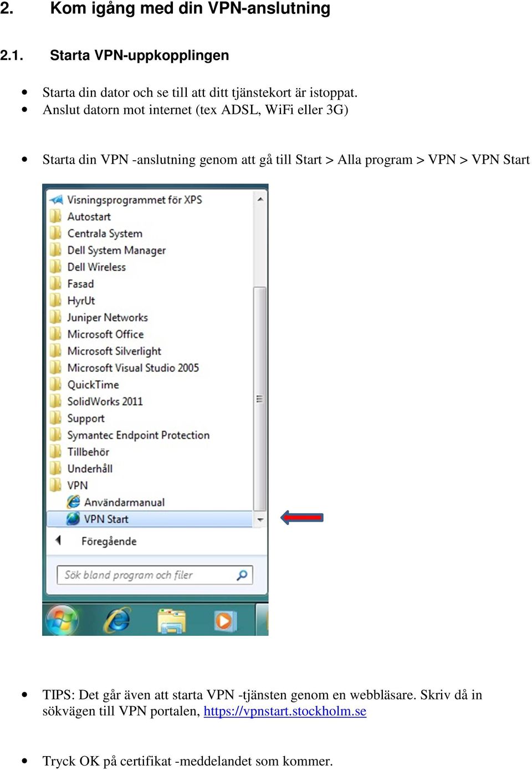Click the SolidWorks 2011 folder icon
This screenshot has width=532, height=770.
55,401
